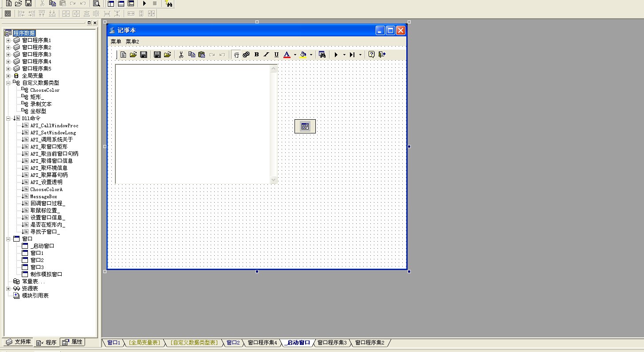Toggle the 行 line button in the form toolbar
This screenshot has height=352, width=644.
(x=236, y=55)
